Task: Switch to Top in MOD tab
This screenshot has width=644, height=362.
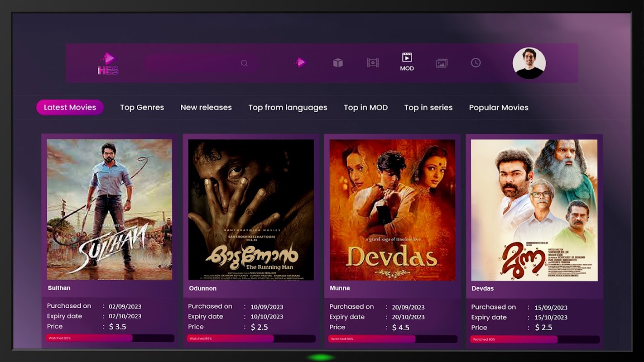Action: click(x=365, y=107)
